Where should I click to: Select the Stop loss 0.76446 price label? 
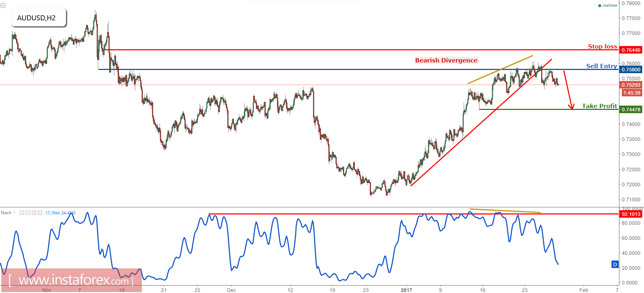(631, 50)
